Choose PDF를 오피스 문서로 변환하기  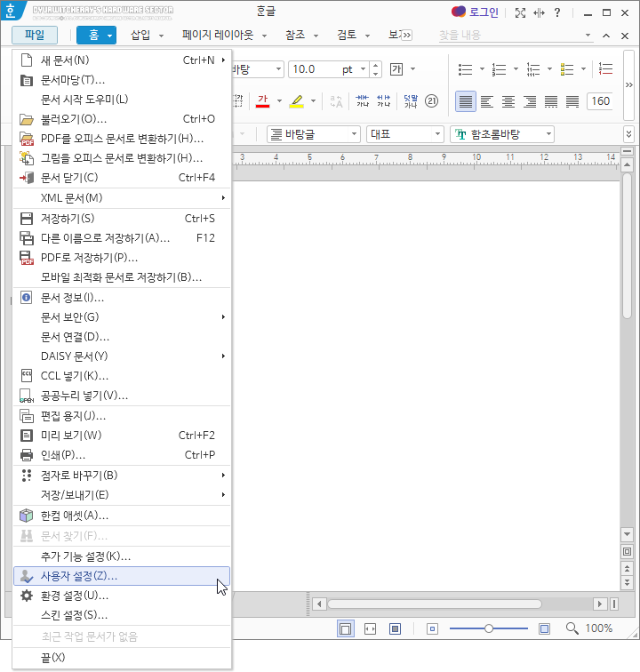click(x=122, y=139)
